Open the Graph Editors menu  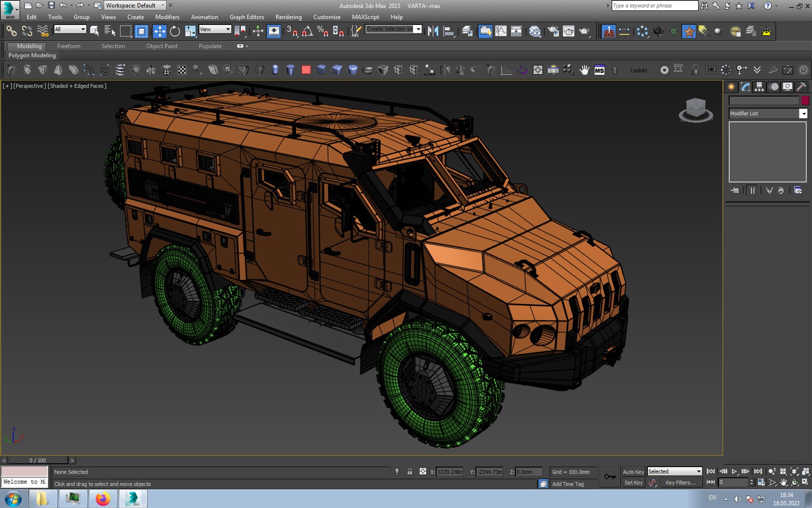[247, 17]
